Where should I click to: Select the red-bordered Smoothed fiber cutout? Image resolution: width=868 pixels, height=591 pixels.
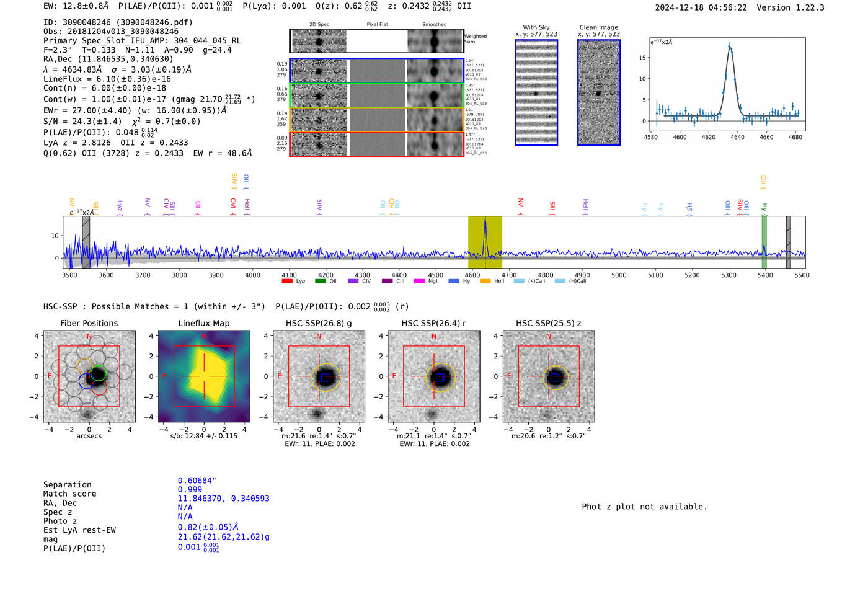[x=435, y=144]
